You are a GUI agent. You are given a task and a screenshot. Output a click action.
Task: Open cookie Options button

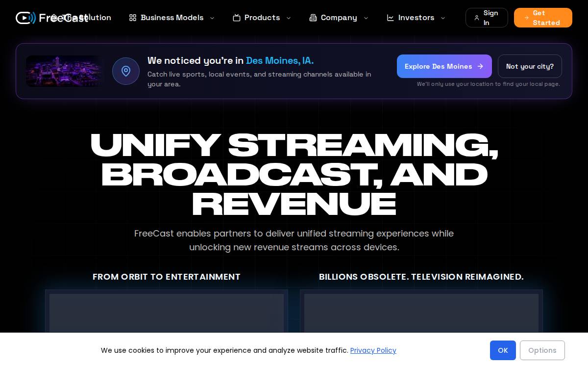tap(542, 350)
